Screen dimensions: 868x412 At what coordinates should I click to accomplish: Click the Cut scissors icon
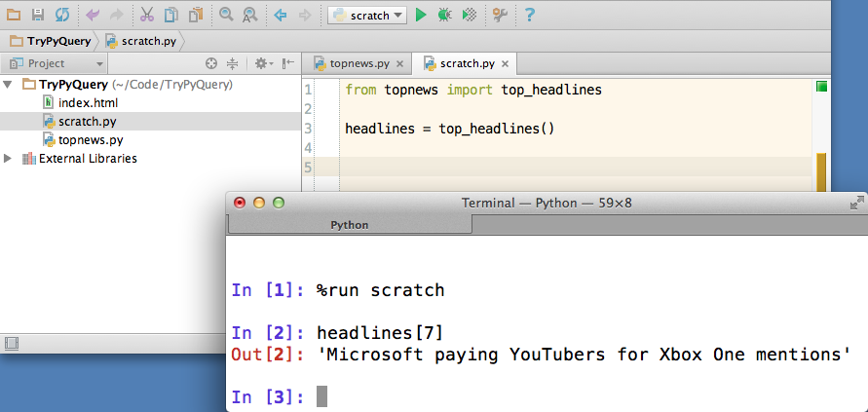(x=147, y=15)
